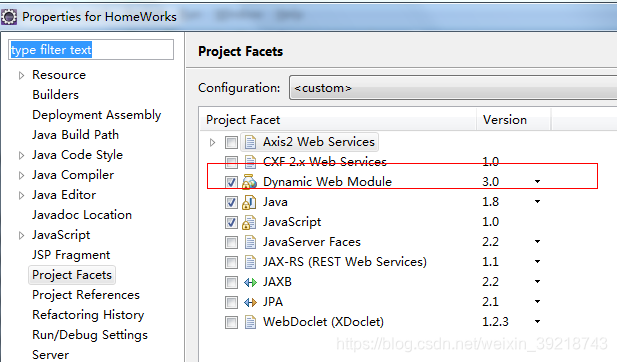
Task: Expand the JavaScript tree node
Action: coord(21,236)
